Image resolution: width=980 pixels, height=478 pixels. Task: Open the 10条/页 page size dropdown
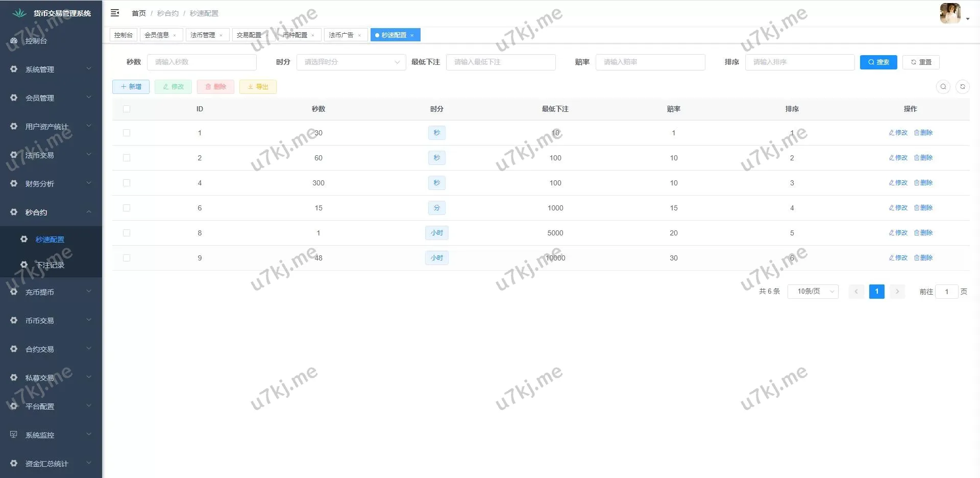tap(813, 292)
